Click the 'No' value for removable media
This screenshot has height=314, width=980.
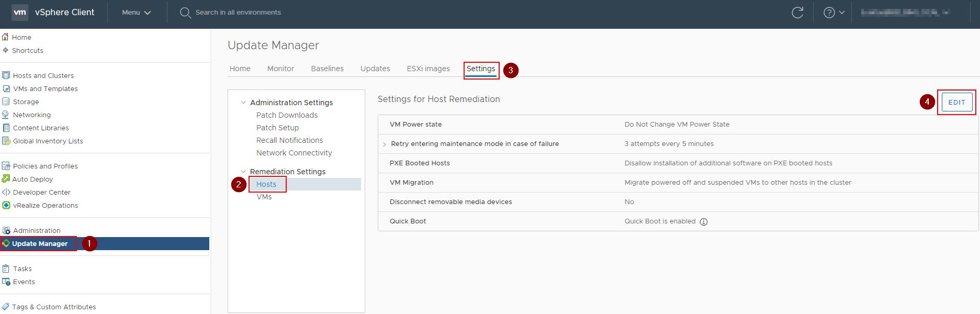click(x=629, y=202)
